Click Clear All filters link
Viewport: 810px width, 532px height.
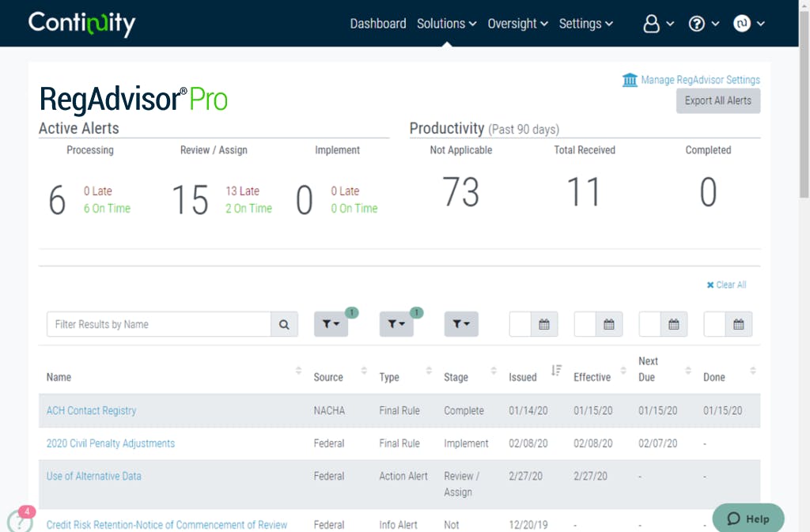(x=731, y=285)
